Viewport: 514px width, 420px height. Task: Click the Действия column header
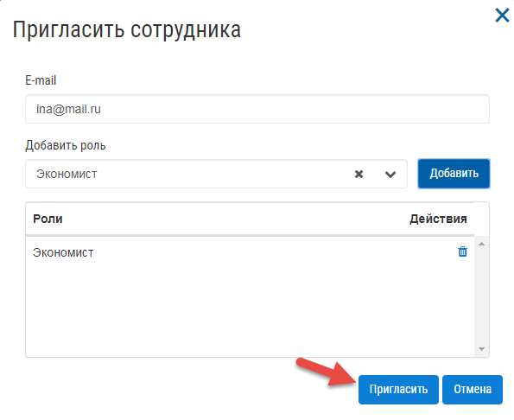coord(438,219)
